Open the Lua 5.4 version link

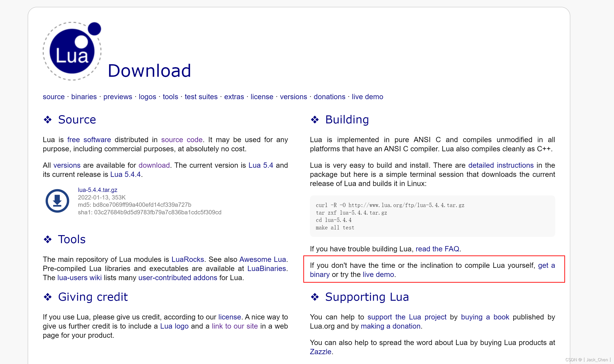click(x=261, y=165)
